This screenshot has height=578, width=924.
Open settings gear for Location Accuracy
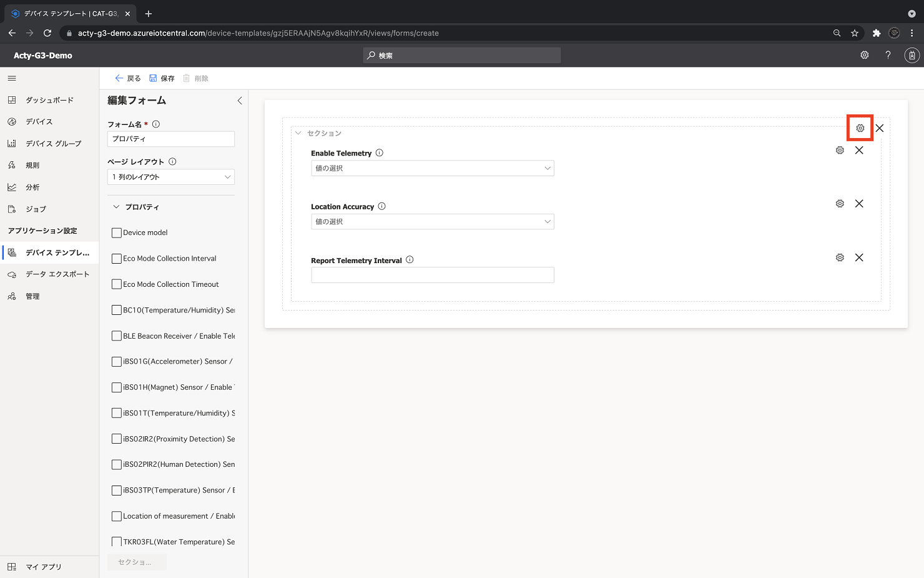point(840,204)
